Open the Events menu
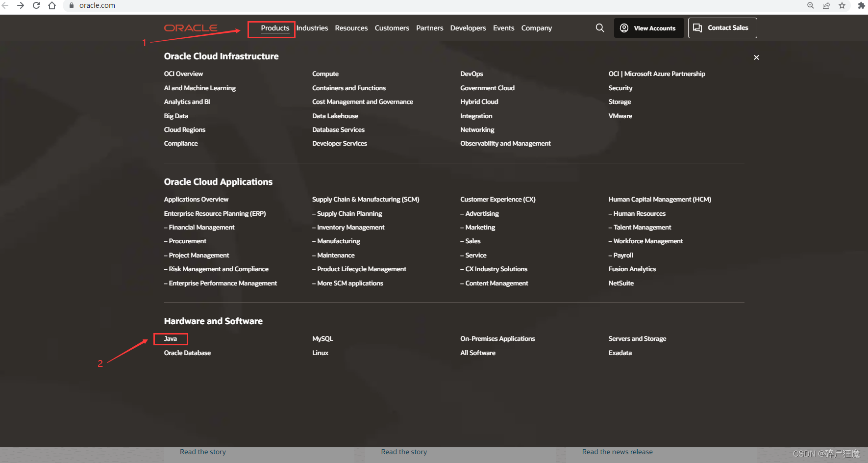Screen dimensions: 868x463 504,28
